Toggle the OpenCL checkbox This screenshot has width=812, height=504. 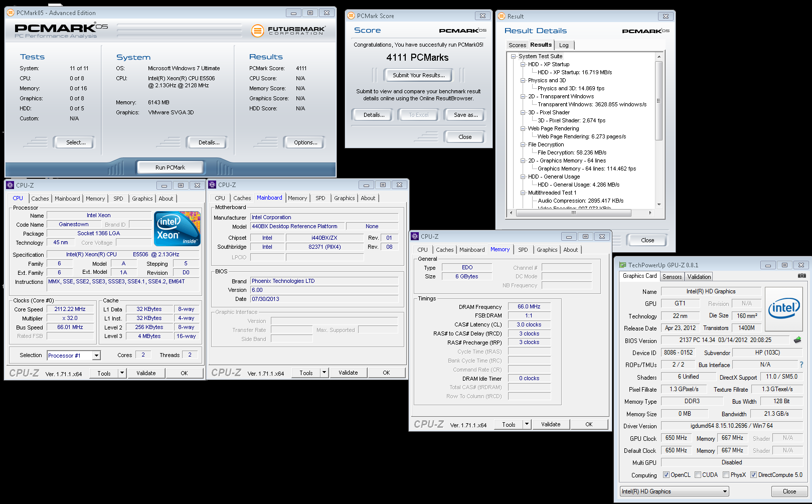click(666, 474)
